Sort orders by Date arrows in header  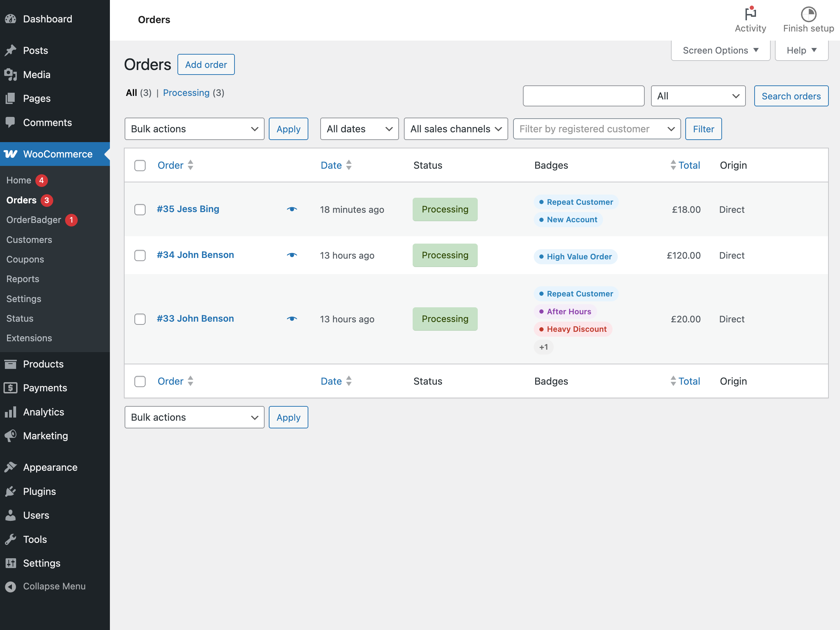349,165
